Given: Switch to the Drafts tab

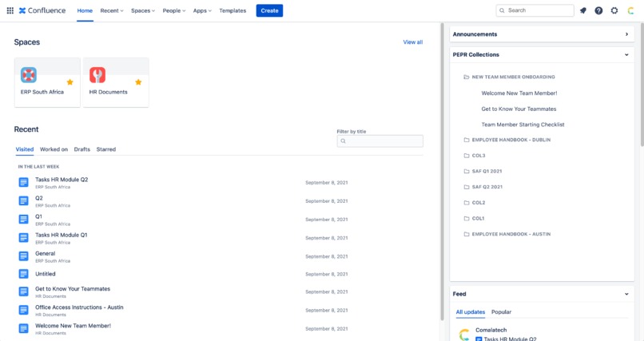Looking at the screenshot, I should click(82, 149).
